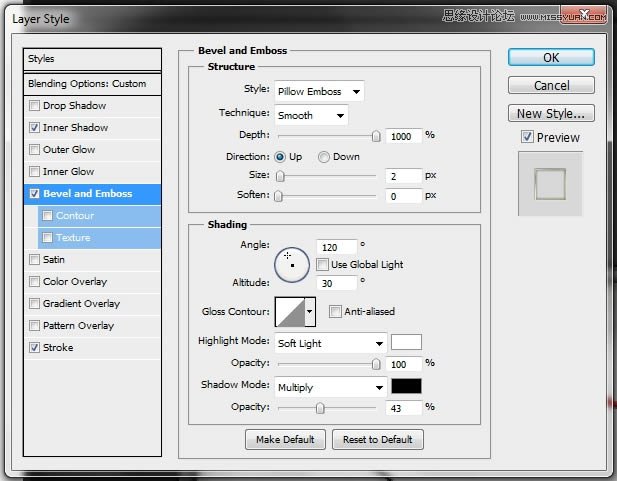Click the white Highlight color swatch
Screen dimensions: 617x481
406,342
